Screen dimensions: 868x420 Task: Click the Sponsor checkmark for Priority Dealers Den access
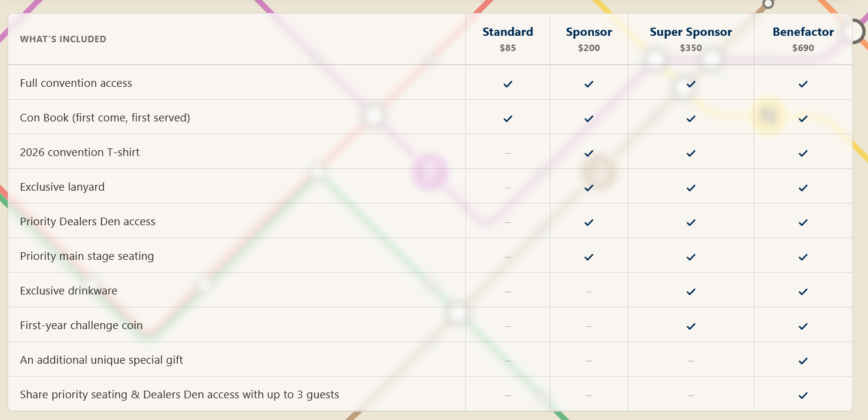pyautogui.click(x=589, y=222)
